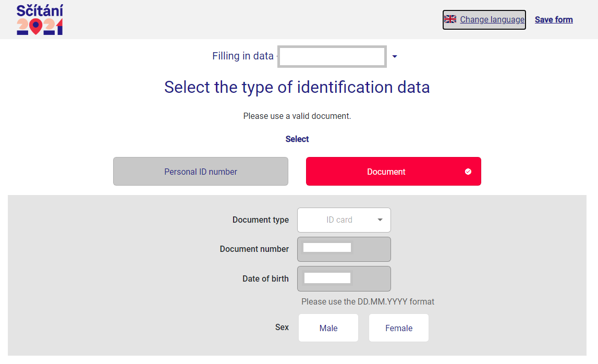
Task: Click the Sex field label
Action: (282, 327)
